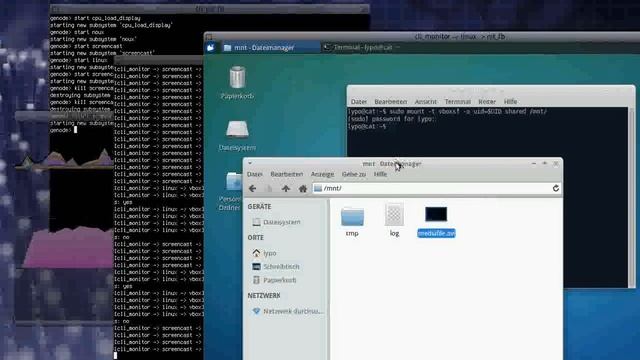Open the Anzeige menu in file manager
This screenshot has width=640, height=360.
click(x=322, y=174)
